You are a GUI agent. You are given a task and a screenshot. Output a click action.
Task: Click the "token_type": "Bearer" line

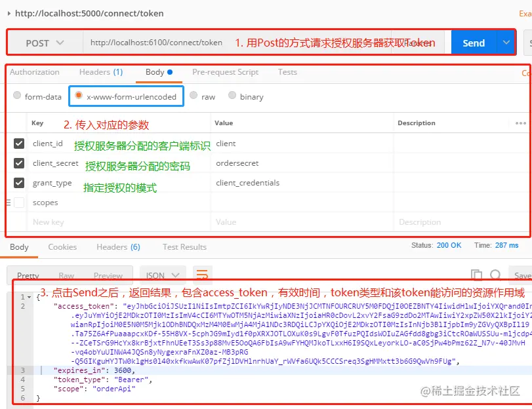point(103,380)
